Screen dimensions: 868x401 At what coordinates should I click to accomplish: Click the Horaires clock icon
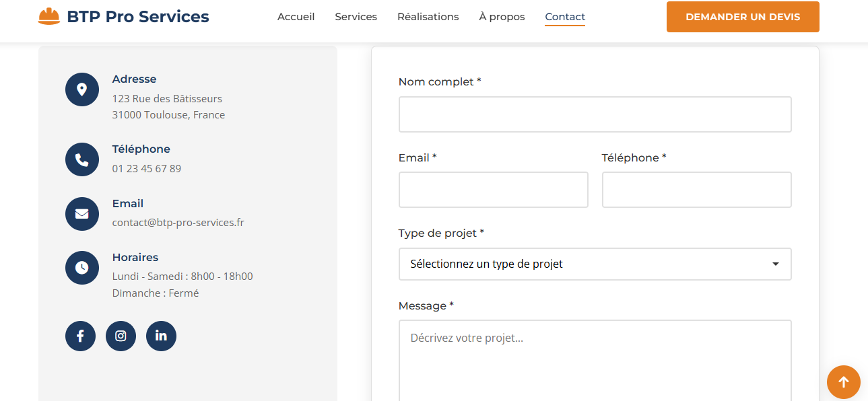point(82,268)
